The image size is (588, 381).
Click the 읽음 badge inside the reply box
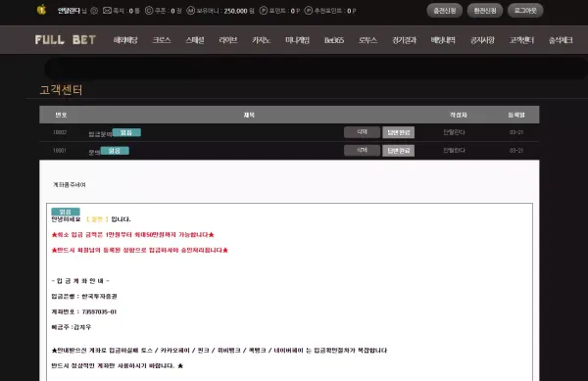[66, 212]
